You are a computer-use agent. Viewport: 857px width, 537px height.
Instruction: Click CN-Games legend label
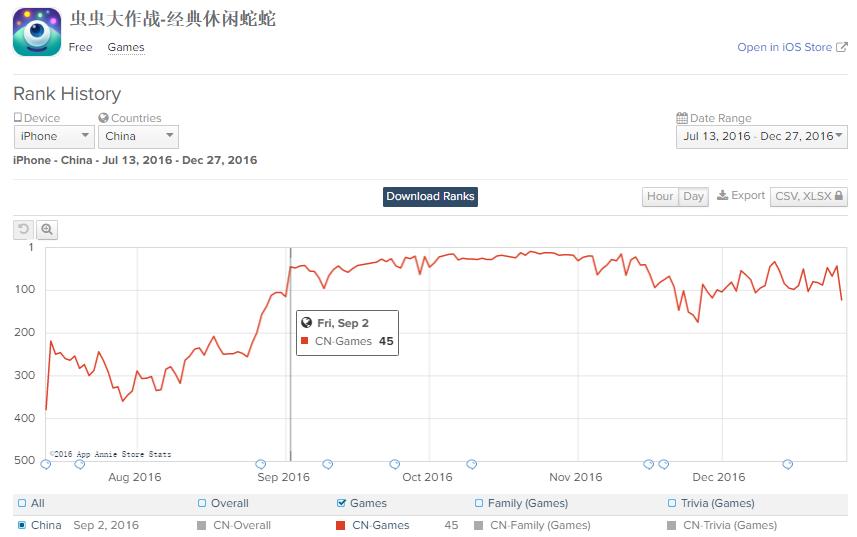[x=380, y=526]
